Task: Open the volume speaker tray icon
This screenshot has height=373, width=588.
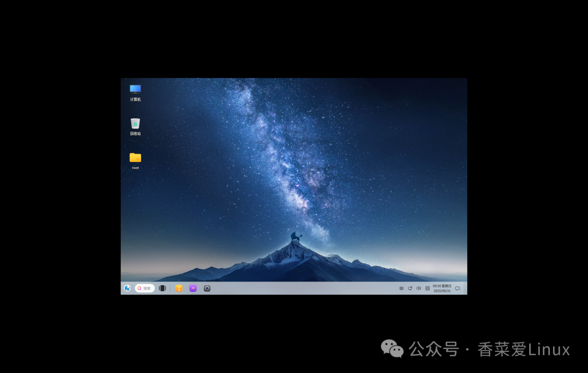Action: coord(419,288)
